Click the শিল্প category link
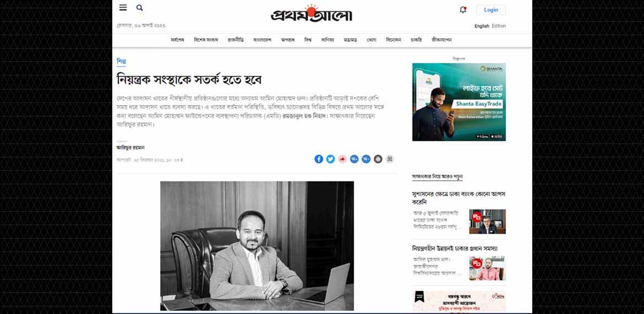Screen dimensions: 644x314 point(121,61)
